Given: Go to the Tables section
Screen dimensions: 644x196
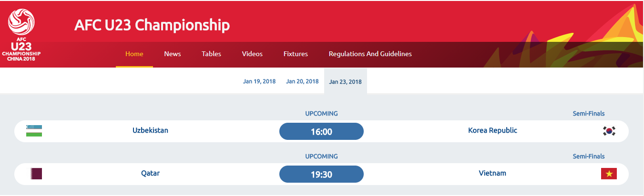Looking at the screenshot, I should (x=211, y=54).
